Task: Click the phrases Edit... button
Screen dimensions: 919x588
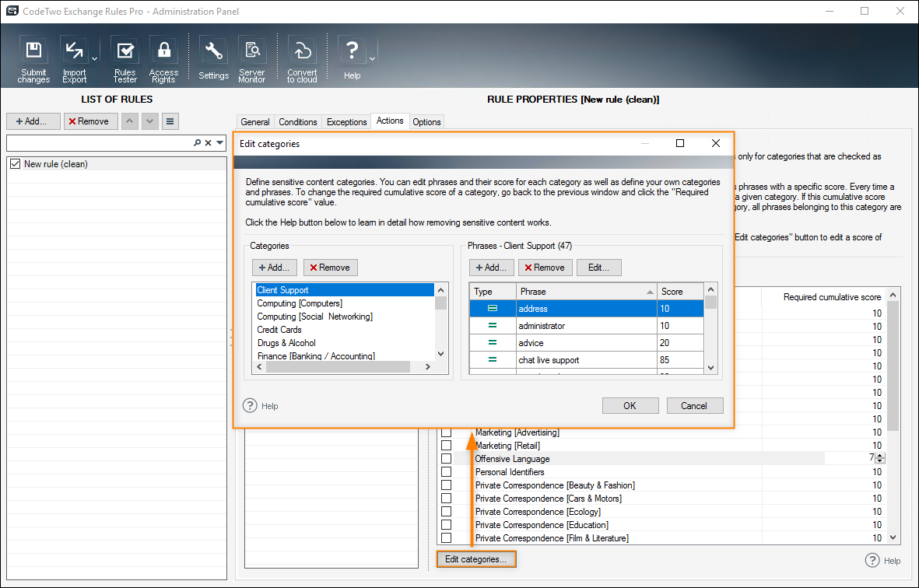Action: pyautogui.click(x=599, y=268)
